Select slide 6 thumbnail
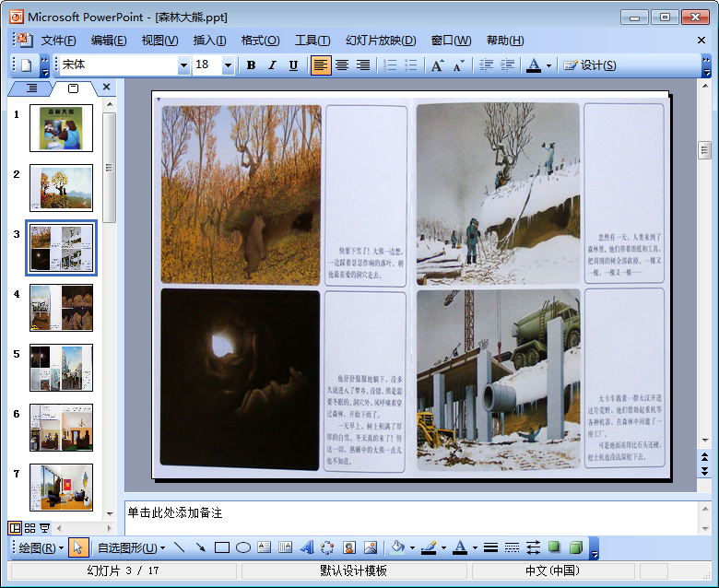This screenshot has width=719, height=588. [x=62, y=428]
